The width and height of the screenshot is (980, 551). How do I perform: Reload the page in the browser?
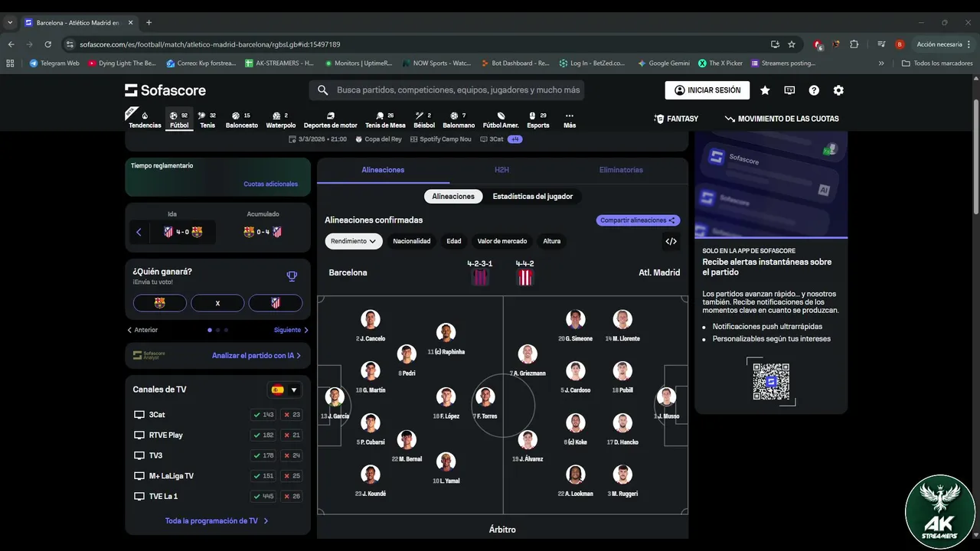tap(47, 44)
